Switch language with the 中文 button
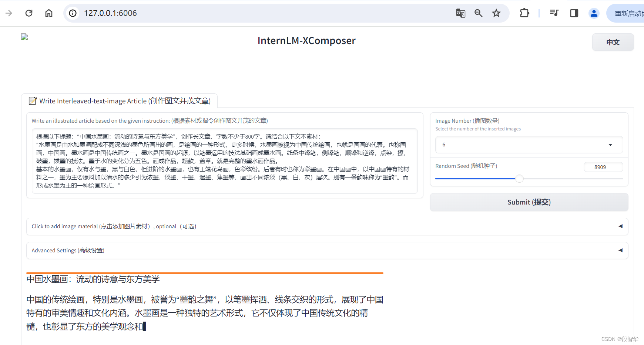Viewport: 644px width, 345px height. (613, 42)
